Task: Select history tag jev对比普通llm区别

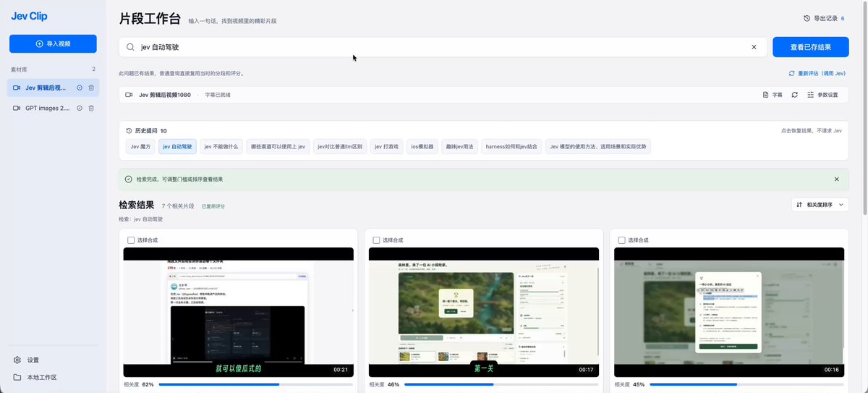Action: [340, 146]
